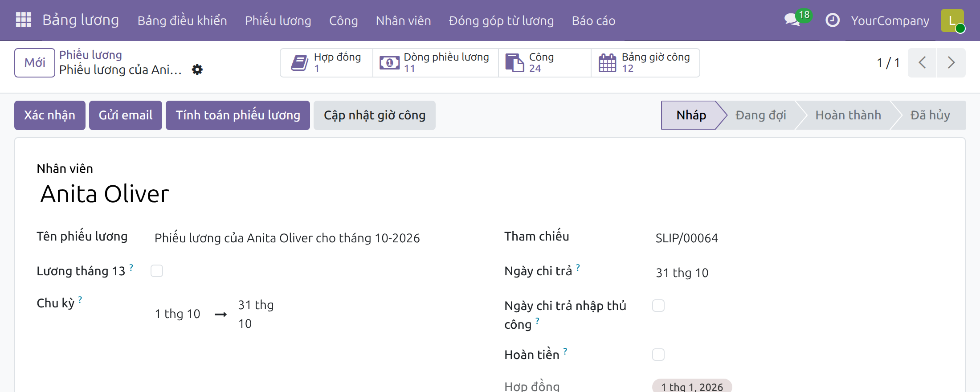
Task: Show help tooltip for Lương tháng 13
Action: tap(131, 267)
